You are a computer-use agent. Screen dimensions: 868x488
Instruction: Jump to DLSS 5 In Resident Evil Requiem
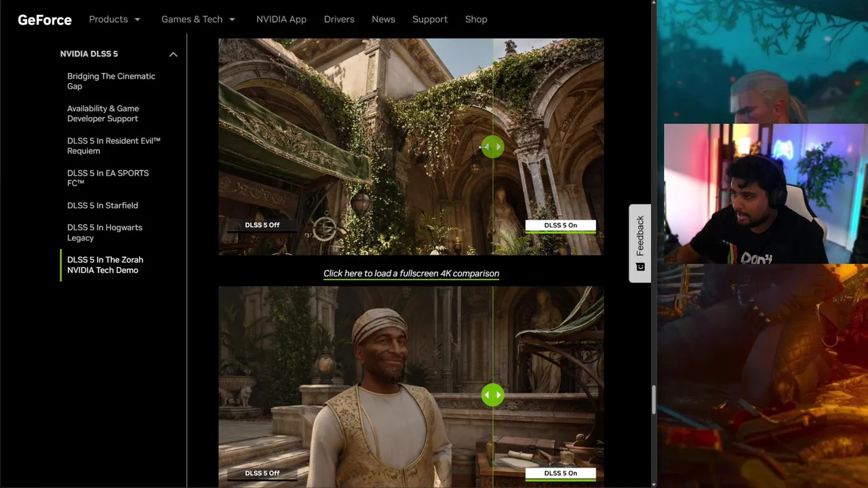(x=114, y=146)
